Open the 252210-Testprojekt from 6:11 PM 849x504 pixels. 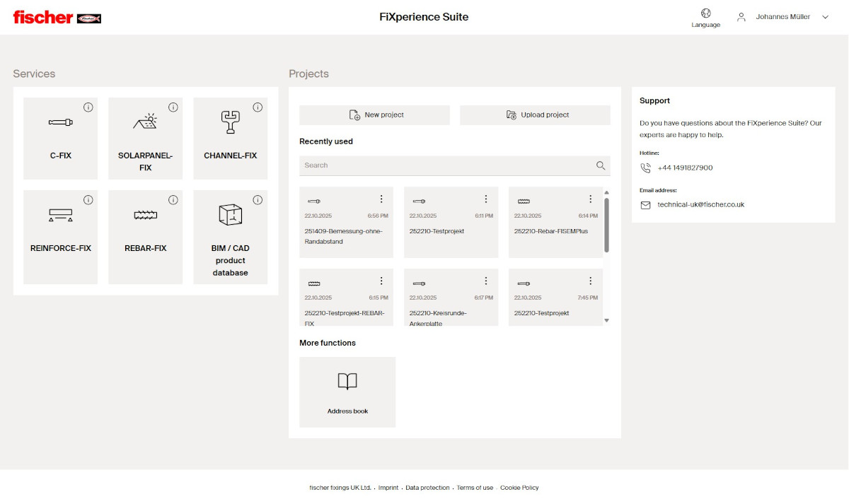pyautogui.click(x=451, y=222)
